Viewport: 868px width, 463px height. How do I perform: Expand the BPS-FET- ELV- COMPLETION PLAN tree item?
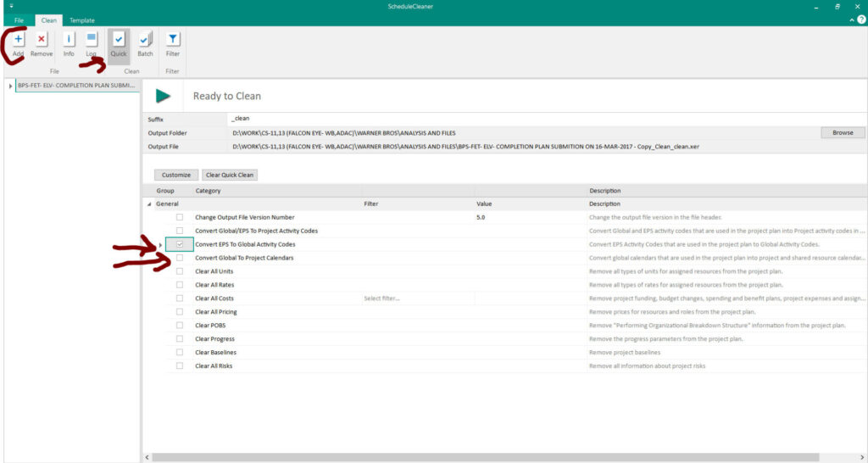[x=10, y=86]
